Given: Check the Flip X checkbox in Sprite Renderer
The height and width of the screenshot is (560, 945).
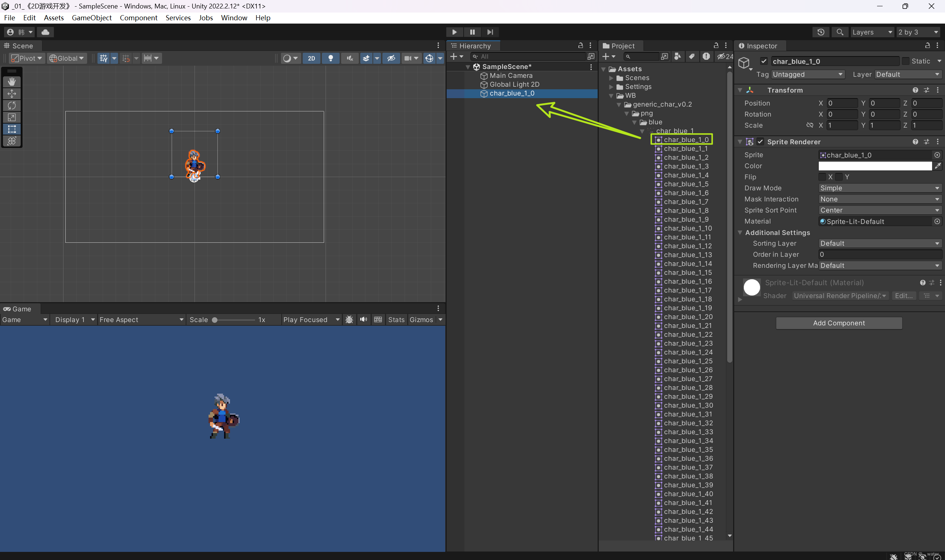Looking at the screenshot, I should point(822,177).
